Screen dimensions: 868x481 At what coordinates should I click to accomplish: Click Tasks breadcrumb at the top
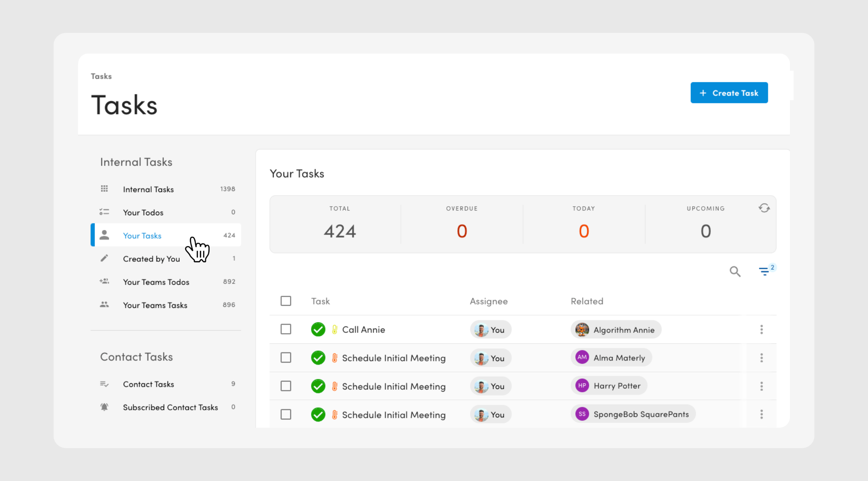click(101, 76)
